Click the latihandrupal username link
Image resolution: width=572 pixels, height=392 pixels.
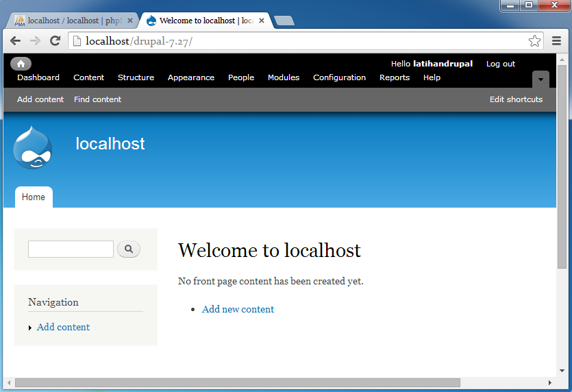tap(443, 64)
